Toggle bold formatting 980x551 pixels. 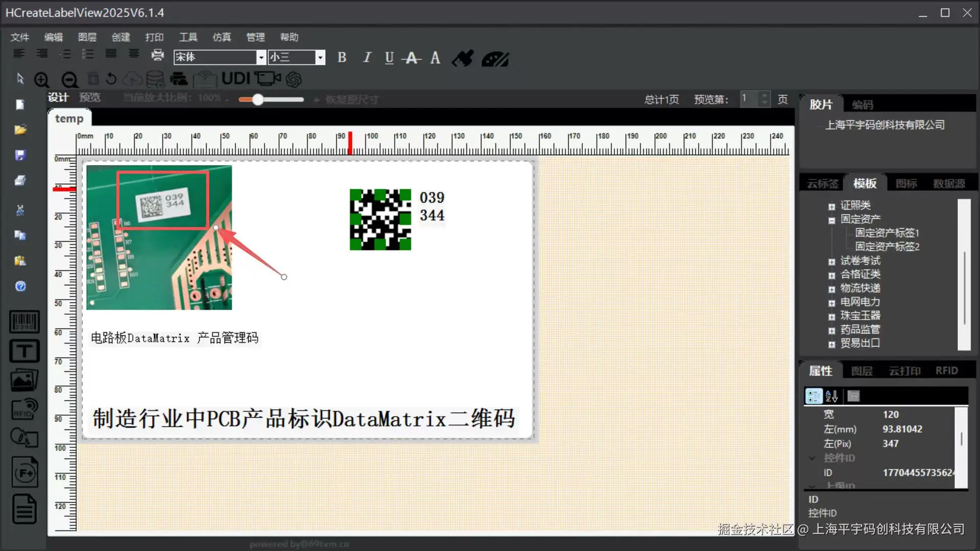[x=342, y=58]
